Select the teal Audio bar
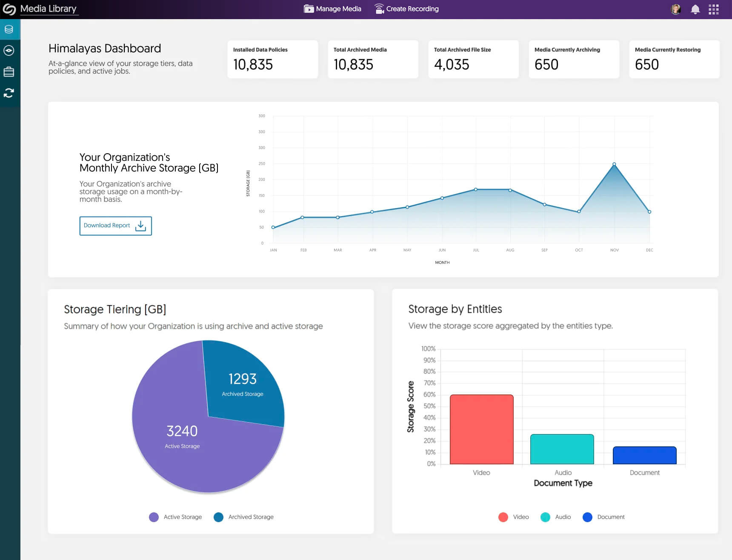 tap(562, 449)
